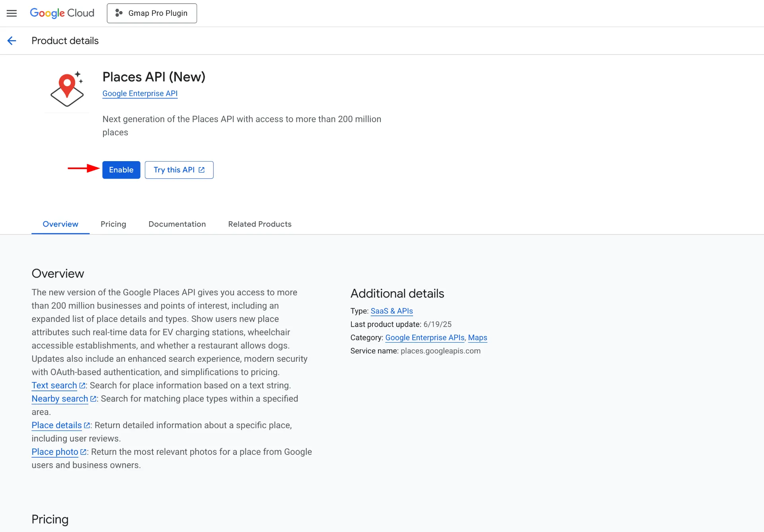This screenshot has width=764, height=532.
Task: Open the SaaS & APIs type link
Action: coord(392,311)
